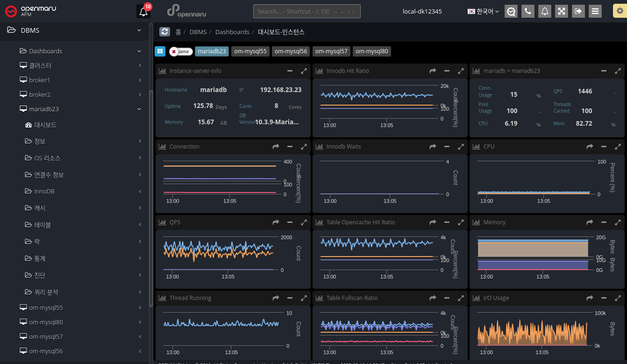This screenshot has height=364, width=627.
Task: Select the om-mysql80 instance tab
Action: click(x=371, y=51)
